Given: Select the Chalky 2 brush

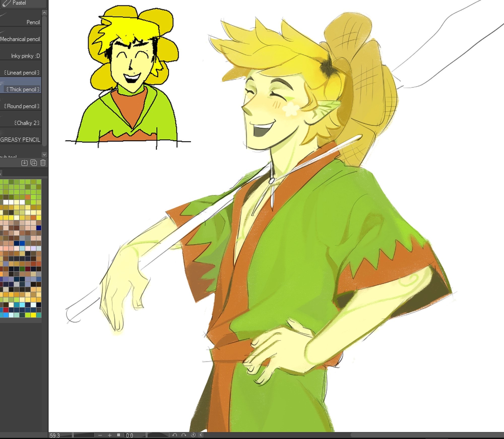Looking at the screenshot, I should point(20,119).
